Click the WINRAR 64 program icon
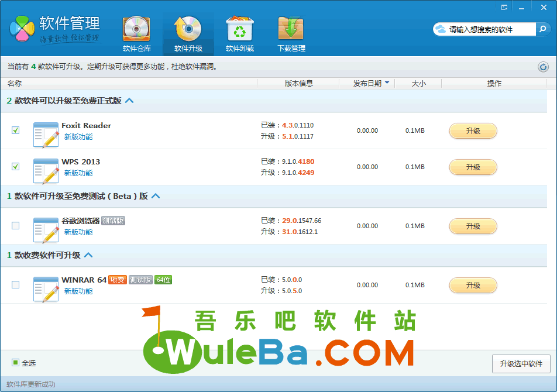The width and height of the screenshot is (557, 392). point(46,290)
